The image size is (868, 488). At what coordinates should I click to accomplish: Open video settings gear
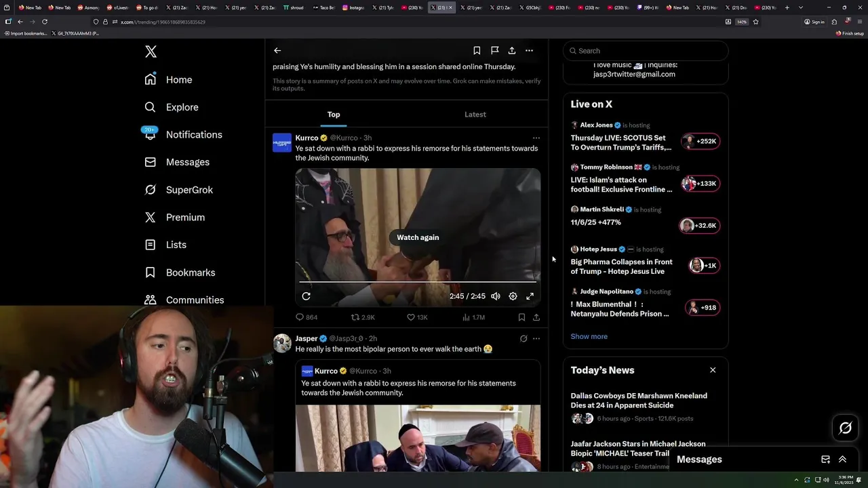tap(513, 296)
